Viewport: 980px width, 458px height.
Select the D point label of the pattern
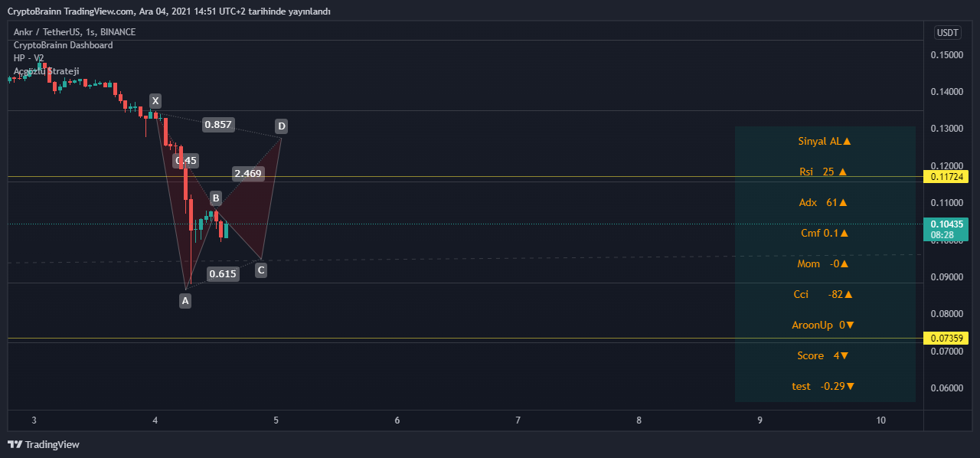click(x=282, y=126)
